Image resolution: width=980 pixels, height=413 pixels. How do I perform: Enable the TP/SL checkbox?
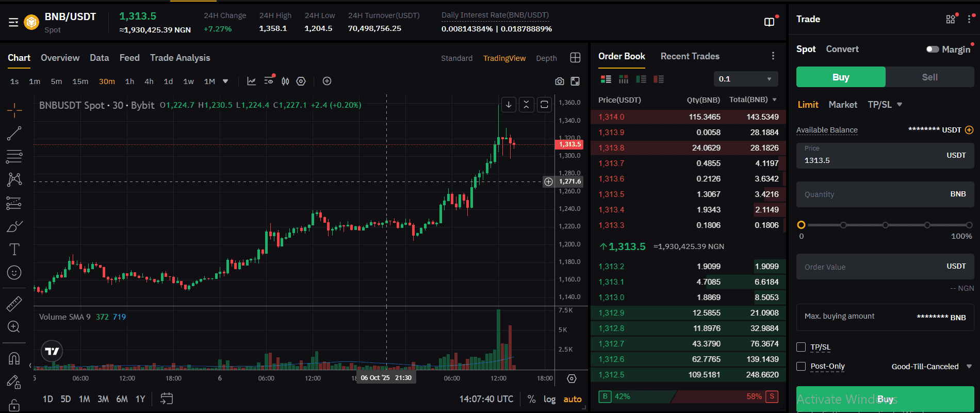[801, 347]
